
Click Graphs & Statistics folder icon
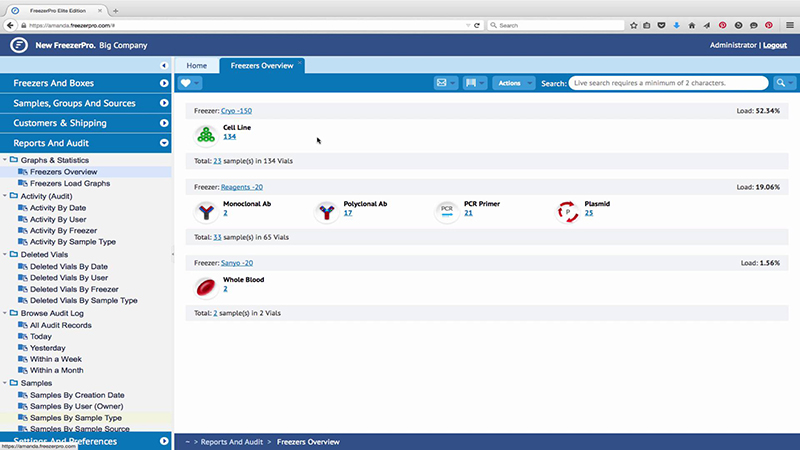(14, 160)
